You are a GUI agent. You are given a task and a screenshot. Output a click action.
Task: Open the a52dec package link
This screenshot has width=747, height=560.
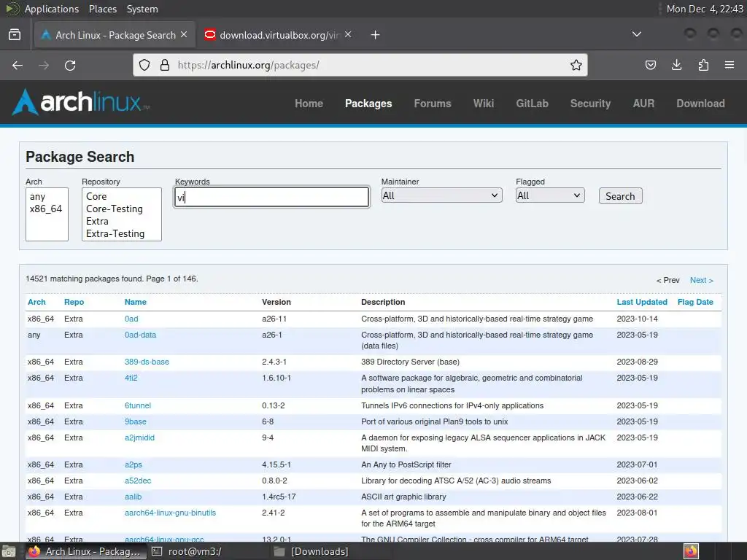pos(138,481)
